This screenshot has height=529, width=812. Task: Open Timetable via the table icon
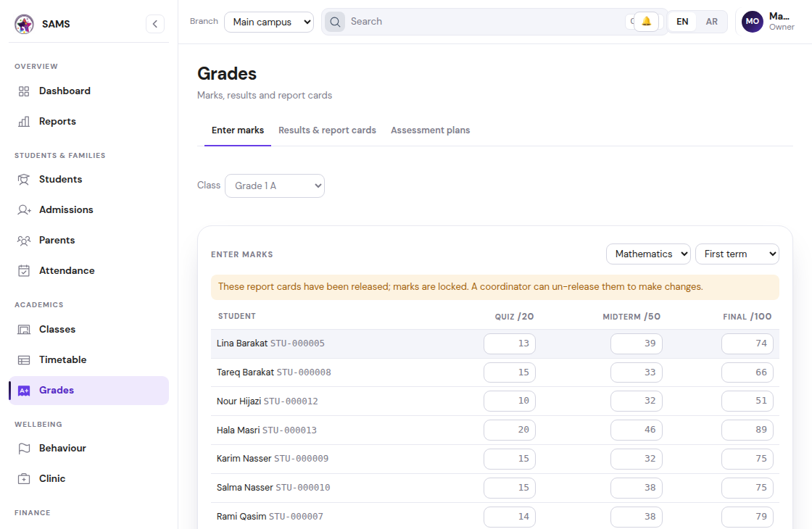coord(24,360)
